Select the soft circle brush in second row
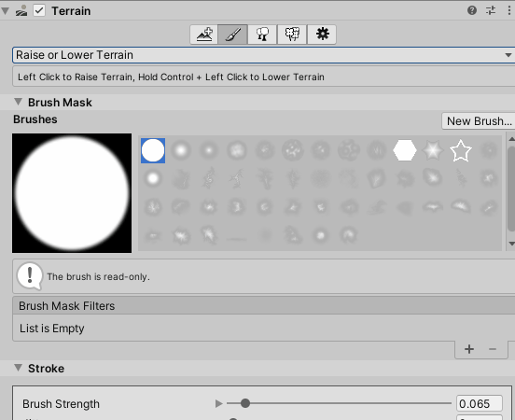515x420 pixels. pyautogui.click(x=153, y=178)
